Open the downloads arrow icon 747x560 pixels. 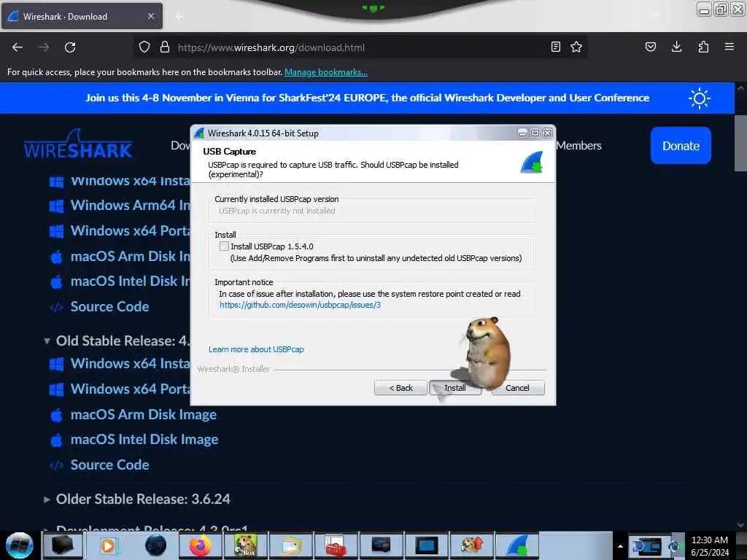(676, 47)
